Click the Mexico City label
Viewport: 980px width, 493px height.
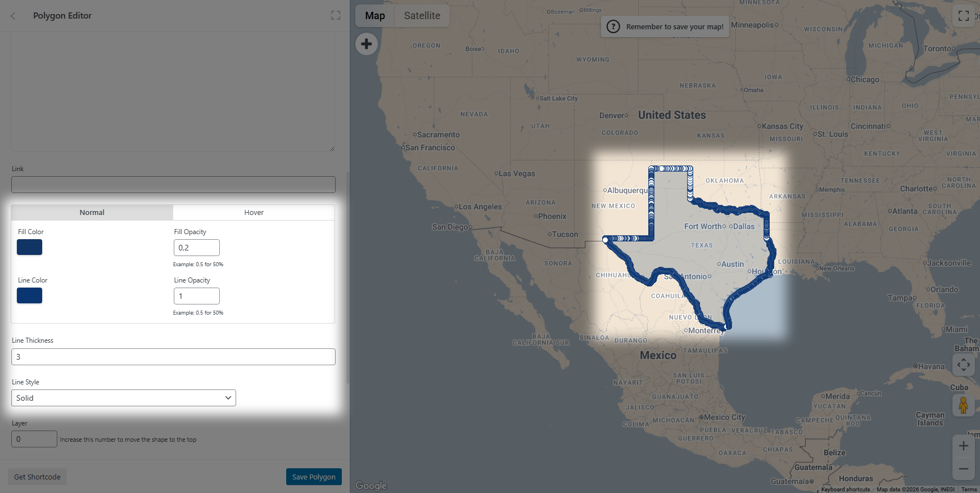coord(724,417)
